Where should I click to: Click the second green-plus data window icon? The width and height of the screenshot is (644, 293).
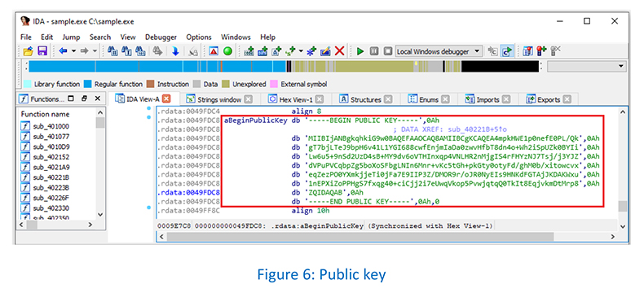tap(262, 51)
